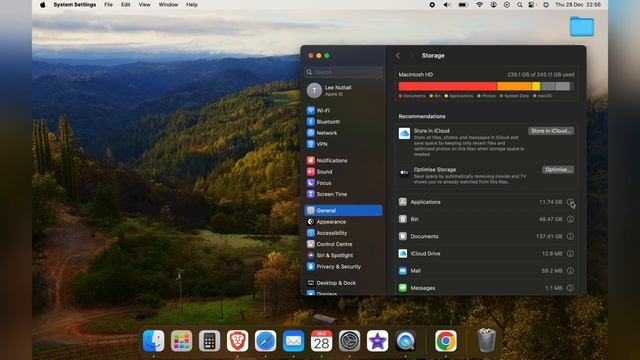Launch Safari from the Dock
Image resolution: width=640 pixels, height=360 pixels.
point(265,341)
